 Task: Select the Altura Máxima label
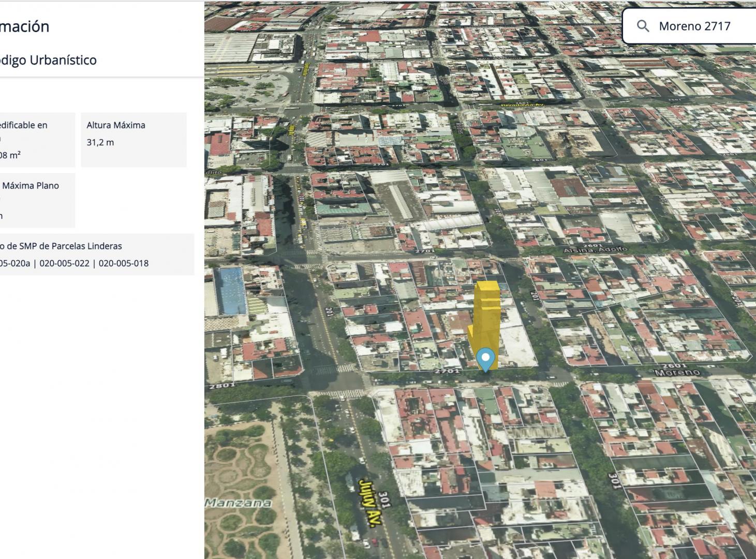point(116,125)
